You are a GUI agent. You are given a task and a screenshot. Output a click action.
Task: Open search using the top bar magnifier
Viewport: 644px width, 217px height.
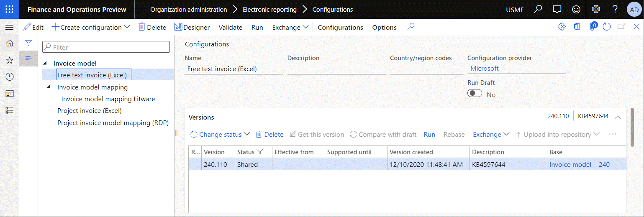coord(539,9)
